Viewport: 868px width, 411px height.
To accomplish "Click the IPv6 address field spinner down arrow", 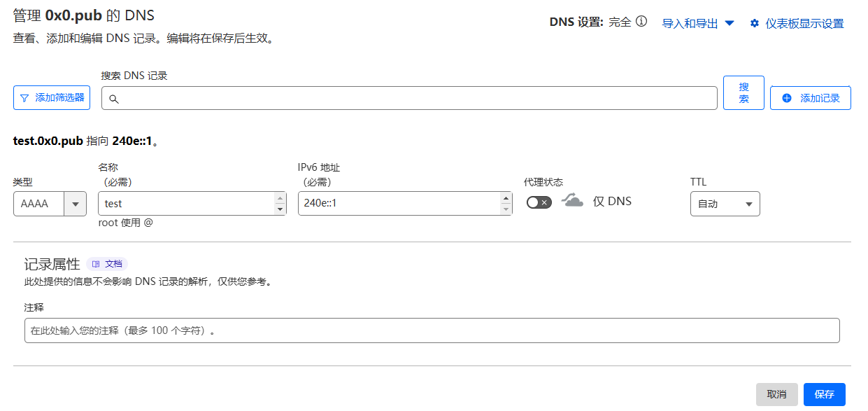I will click(x=506, y=209).
